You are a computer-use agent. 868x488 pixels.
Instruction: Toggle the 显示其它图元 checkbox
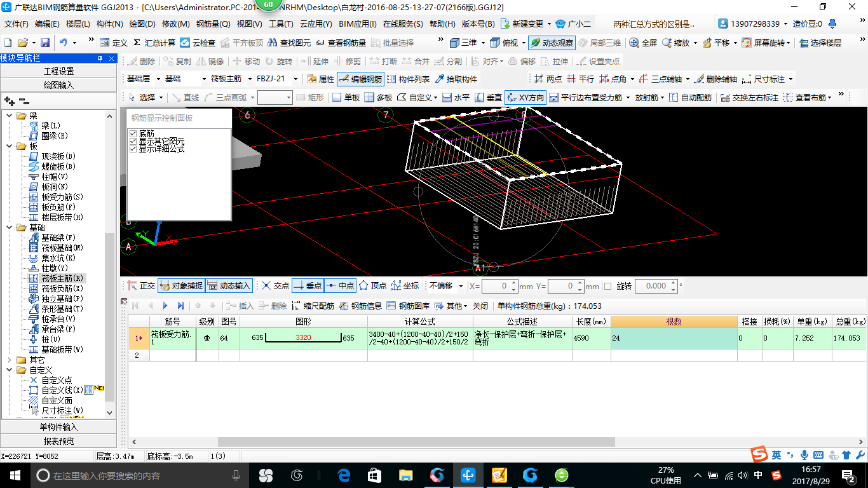coord(133,141)
